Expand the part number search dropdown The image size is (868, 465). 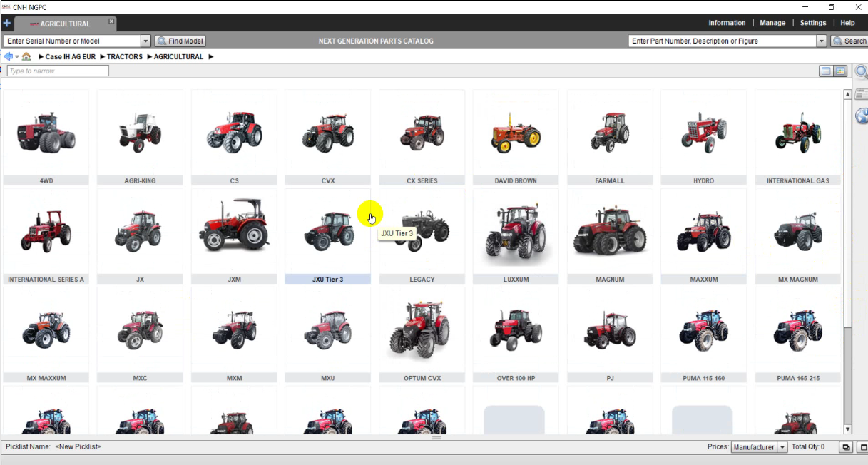pos(821,41)
